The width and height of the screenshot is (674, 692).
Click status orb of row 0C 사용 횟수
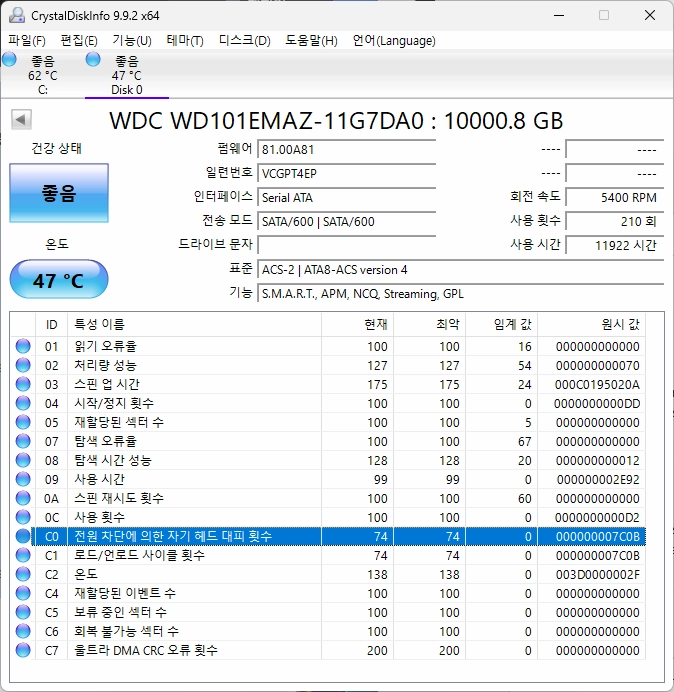coord(23,517)
